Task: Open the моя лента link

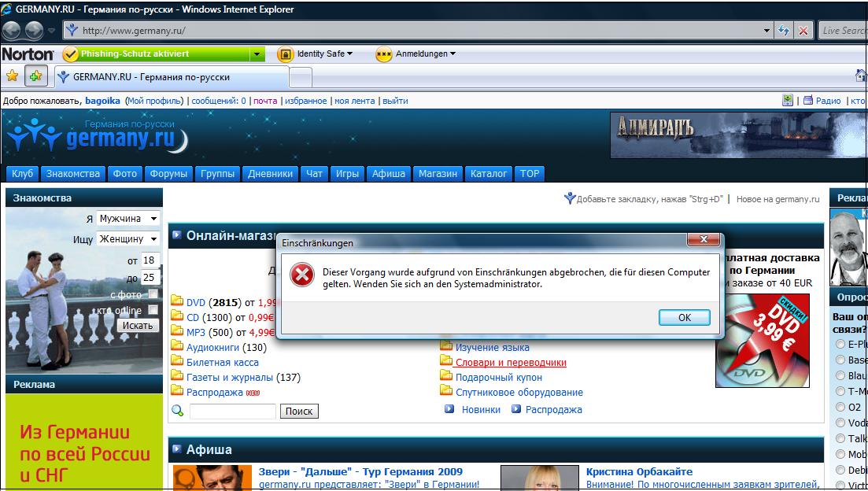Action: (354, 101)
